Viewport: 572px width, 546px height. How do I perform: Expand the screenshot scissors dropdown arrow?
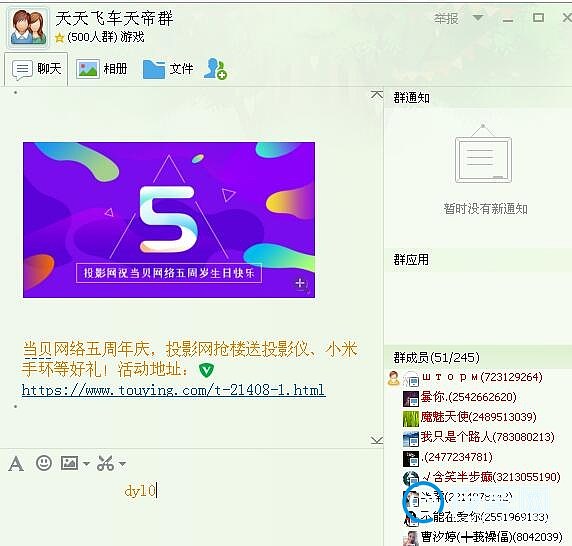click(123, 464)
